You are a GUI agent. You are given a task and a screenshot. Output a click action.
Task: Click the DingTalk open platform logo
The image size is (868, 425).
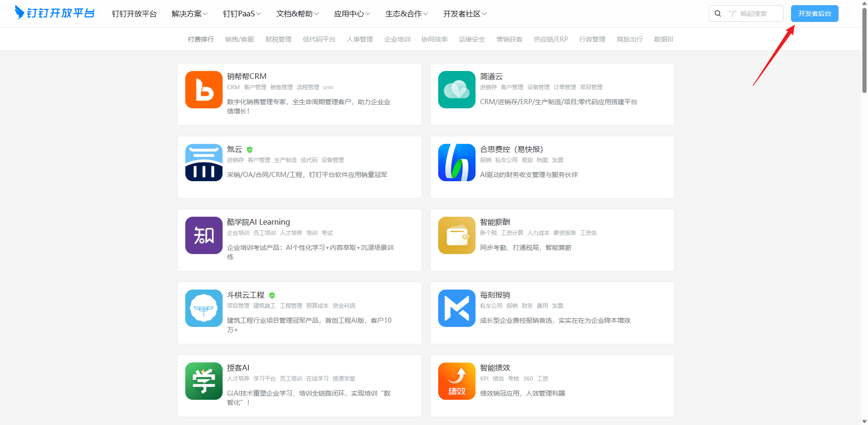click(x=55, y=13)
